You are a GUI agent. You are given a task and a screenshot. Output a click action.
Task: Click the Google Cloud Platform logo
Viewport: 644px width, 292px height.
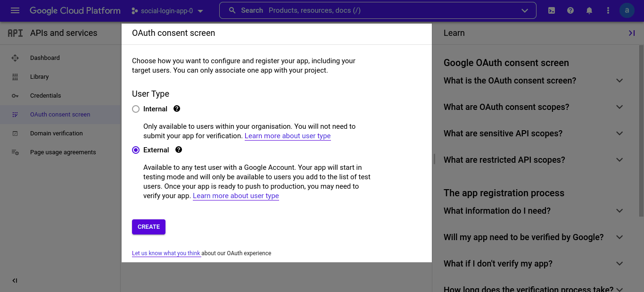point(75,10)
